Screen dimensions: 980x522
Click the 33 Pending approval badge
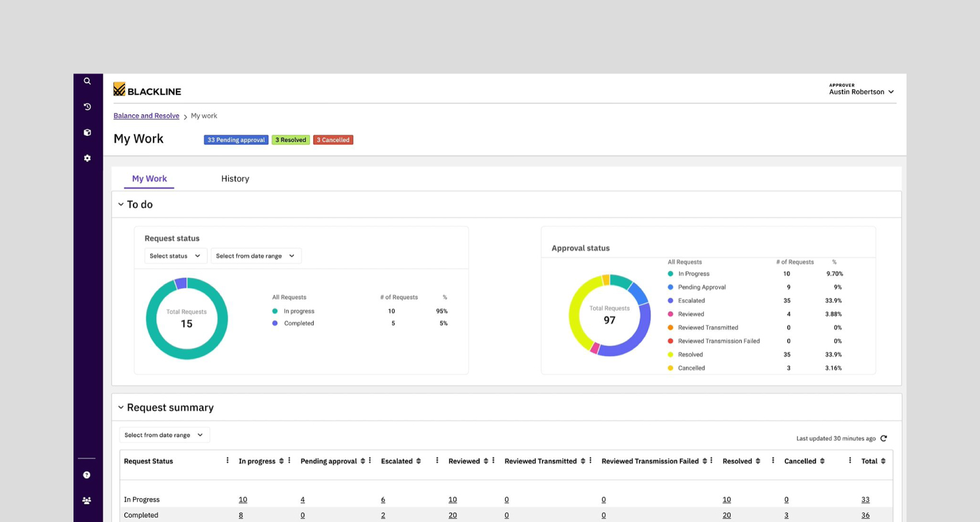coord(236,140)
